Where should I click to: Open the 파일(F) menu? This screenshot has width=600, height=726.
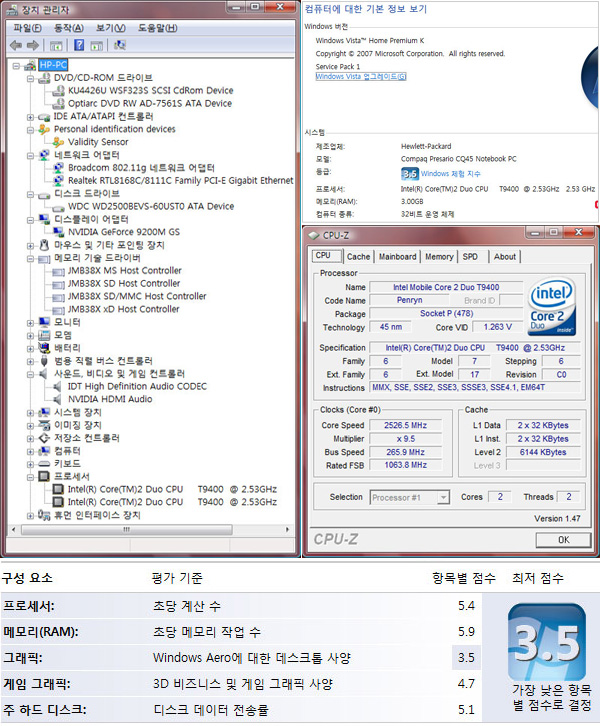click(27, 28)
